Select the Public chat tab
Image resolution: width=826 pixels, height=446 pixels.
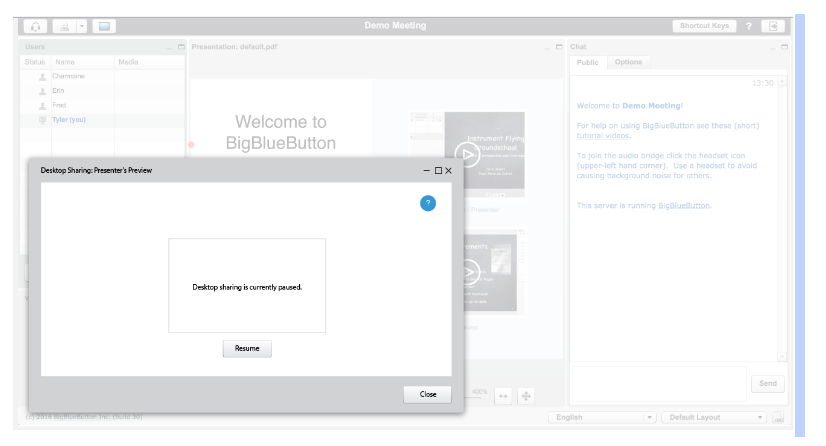pyautogui.click(x=588, y=62)
